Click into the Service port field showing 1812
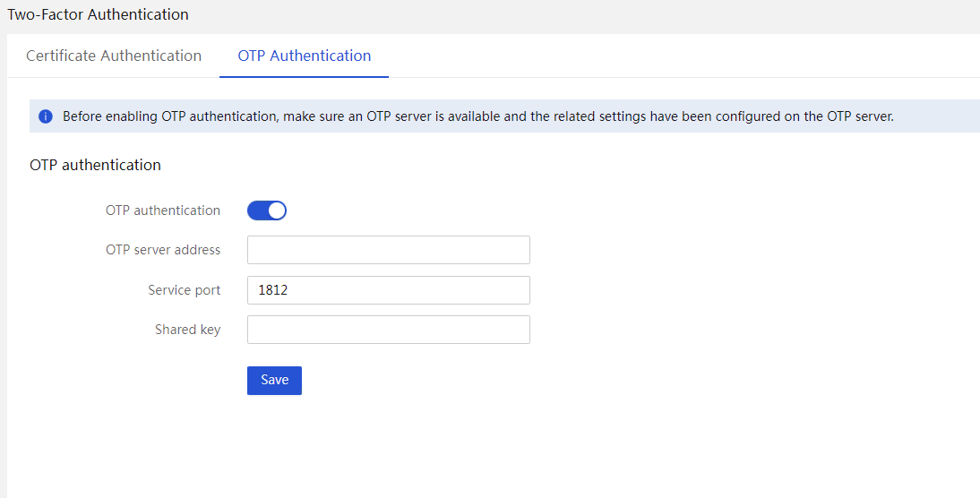980x498 pixels. 389,290
